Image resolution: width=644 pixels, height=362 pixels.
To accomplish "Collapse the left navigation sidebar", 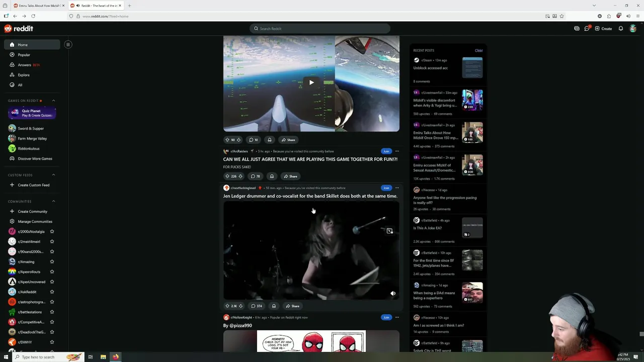I will pos(68,44).
